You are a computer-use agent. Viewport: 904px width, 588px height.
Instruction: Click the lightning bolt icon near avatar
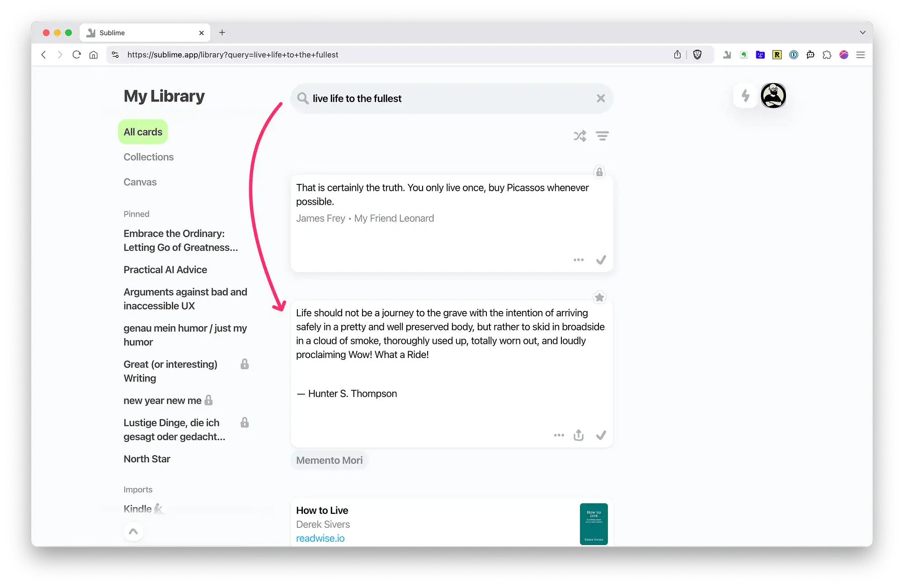click(745, 96)
